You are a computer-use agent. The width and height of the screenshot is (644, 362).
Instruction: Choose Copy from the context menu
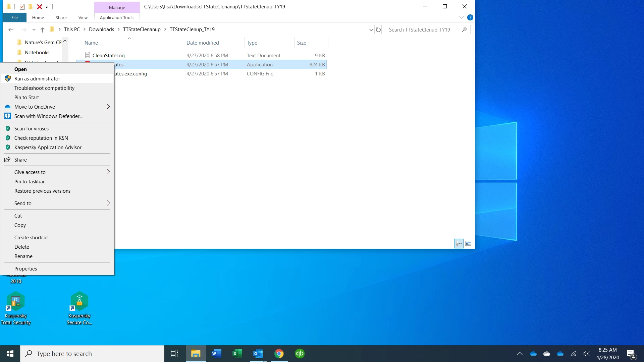[x=57, y=225]
